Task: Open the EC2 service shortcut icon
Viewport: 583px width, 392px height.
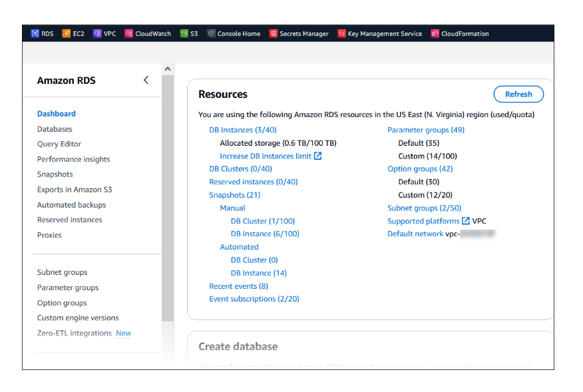Action: point(66,33)
